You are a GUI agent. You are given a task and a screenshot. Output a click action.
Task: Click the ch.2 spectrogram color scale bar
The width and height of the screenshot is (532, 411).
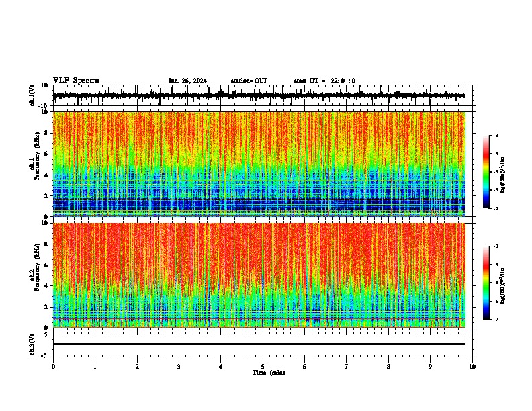click(486, 283)
